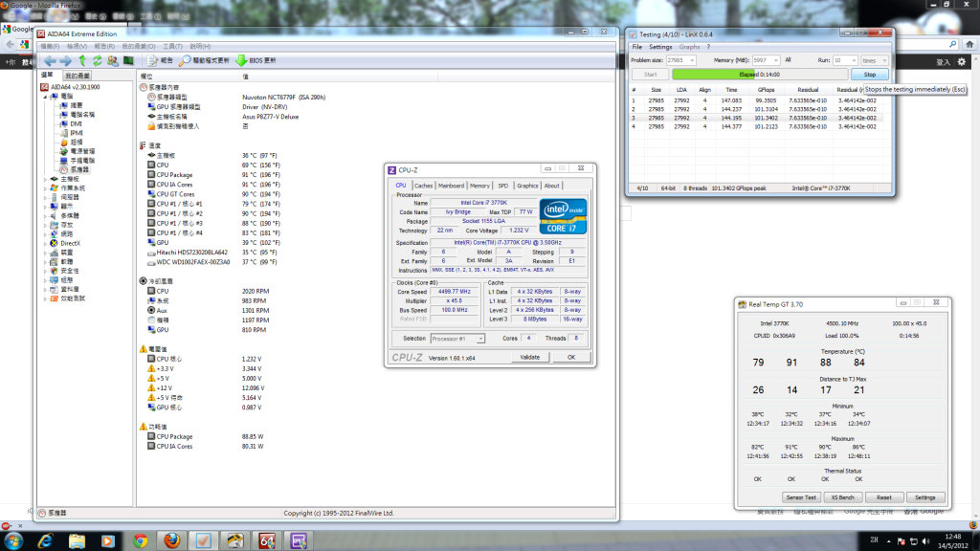Expand the DirectX node in AIDA64 tree
Viewport: 980px width, 551px height.
pyautogui.click(x=46, y=244)
